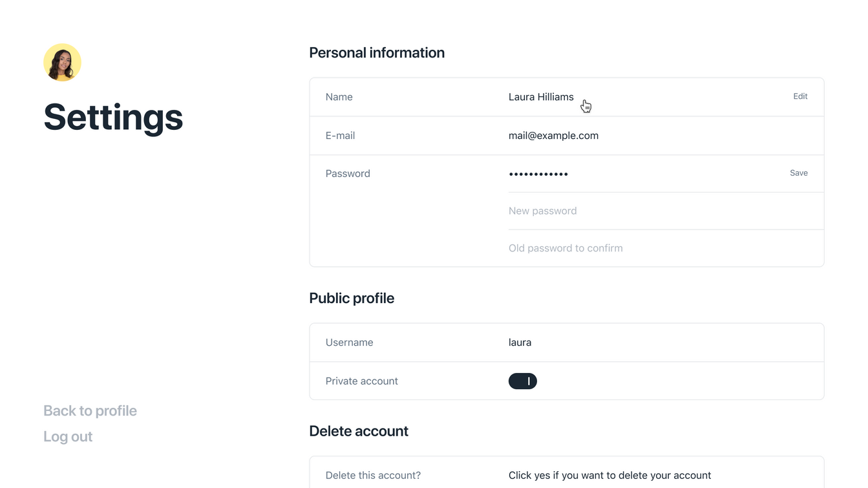Click the Delete account section heading

359,431
